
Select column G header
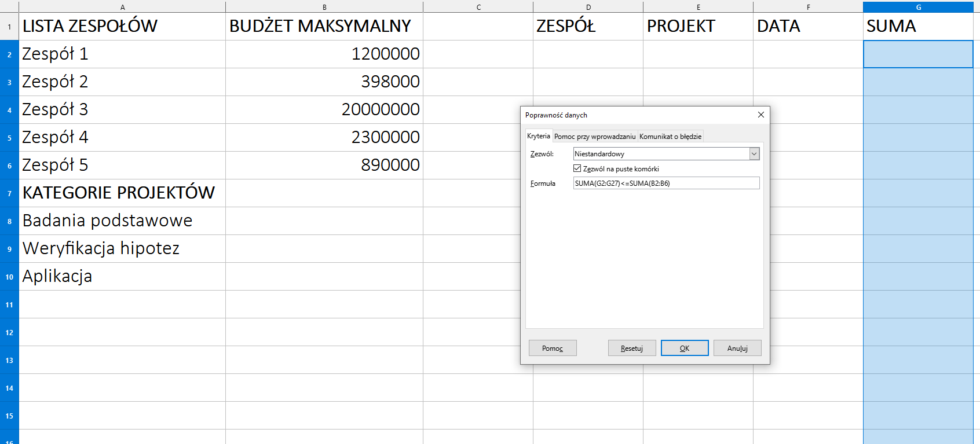(x=918, y=7)
